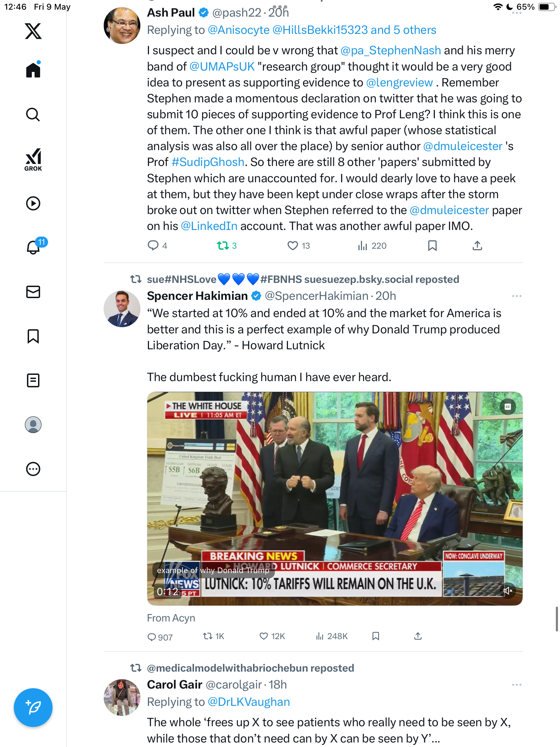Viewport: 560px width, 747px height.
Task: Play the White House tariff video thumbnail
Action: click(x=335, y=498)
